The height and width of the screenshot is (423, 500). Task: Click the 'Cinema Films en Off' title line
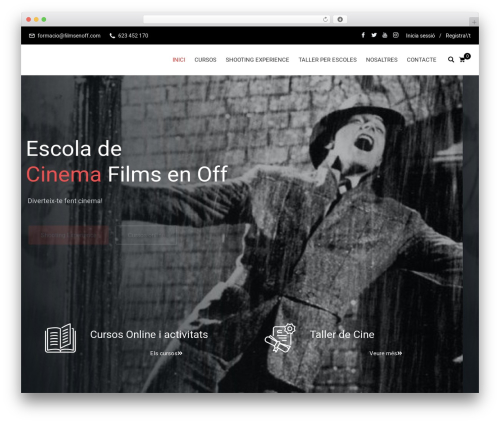point(127,174)
